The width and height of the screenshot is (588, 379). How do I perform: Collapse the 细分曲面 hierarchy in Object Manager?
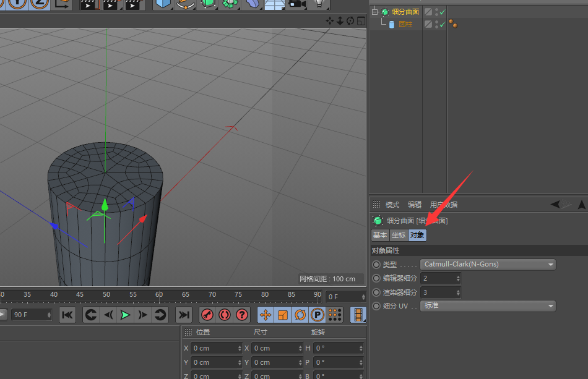[x=374, y=11]
